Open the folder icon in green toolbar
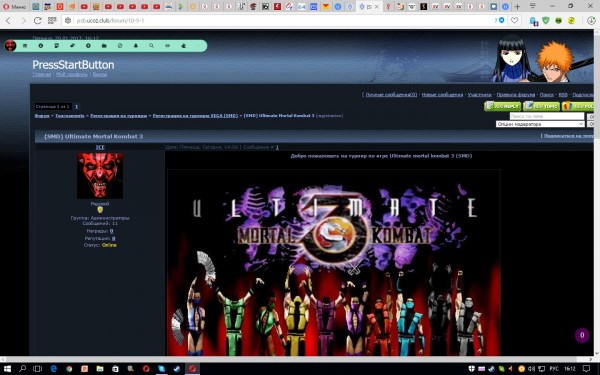 tap(104, 46)
